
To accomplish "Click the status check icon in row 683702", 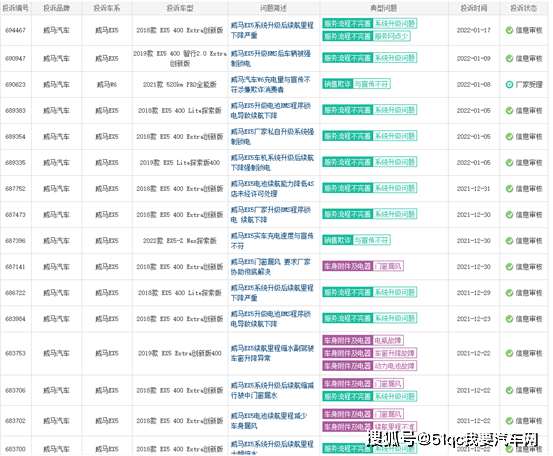I will click(509, 421).
